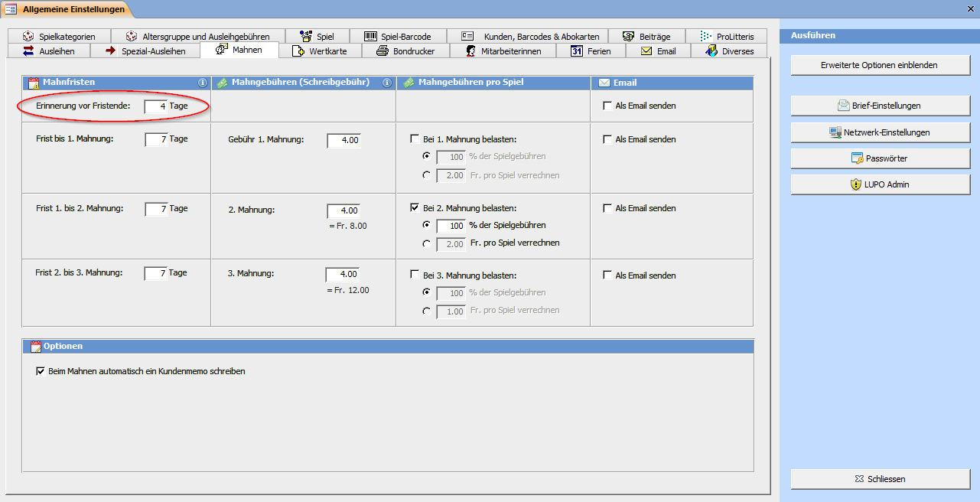The height and width of the screenshot is (502, 980).
Task: Enable Als Email senden for 2. Mahnung
Action: (607, 208)
